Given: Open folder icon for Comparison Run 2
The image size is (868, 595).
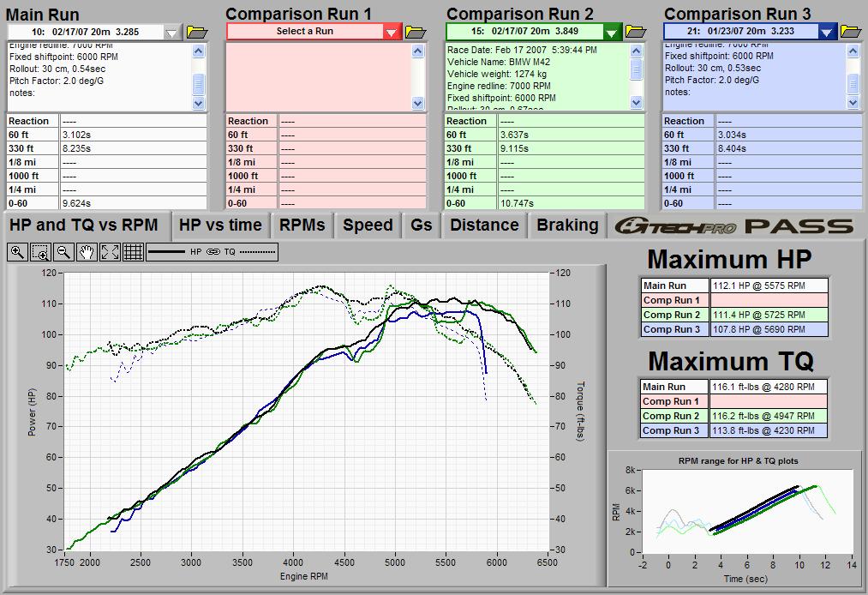Looking at the screenshot, I should pos(636,32).
